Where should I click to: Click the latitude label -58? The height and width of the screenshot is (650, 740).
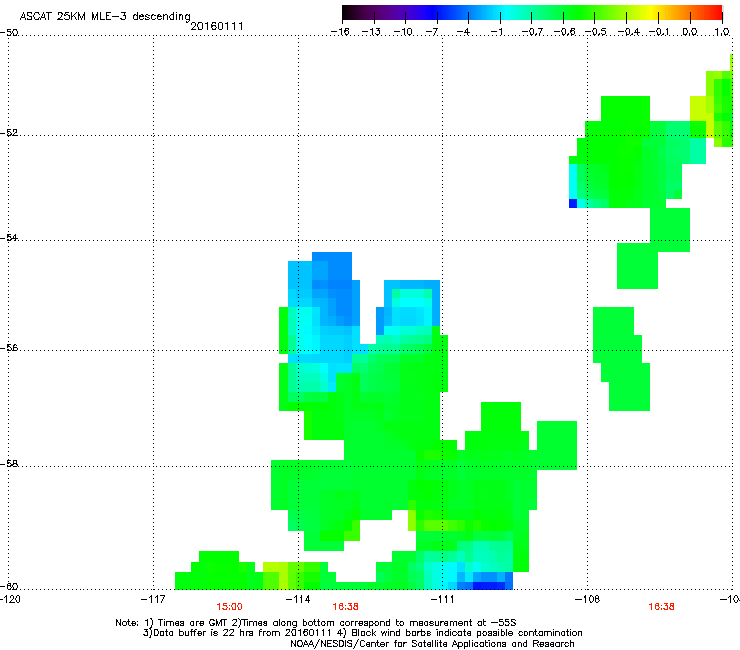coord(8,464)
